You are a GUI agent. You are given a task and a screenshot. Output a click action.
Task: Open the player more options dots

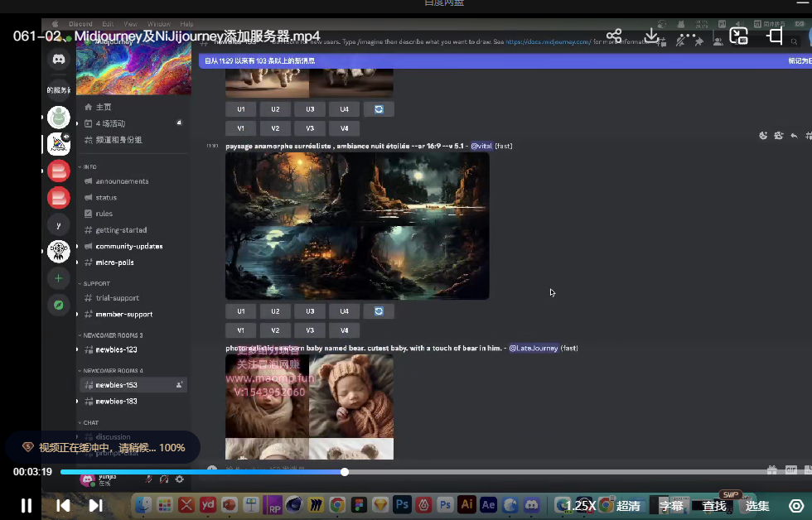[687, 36]
